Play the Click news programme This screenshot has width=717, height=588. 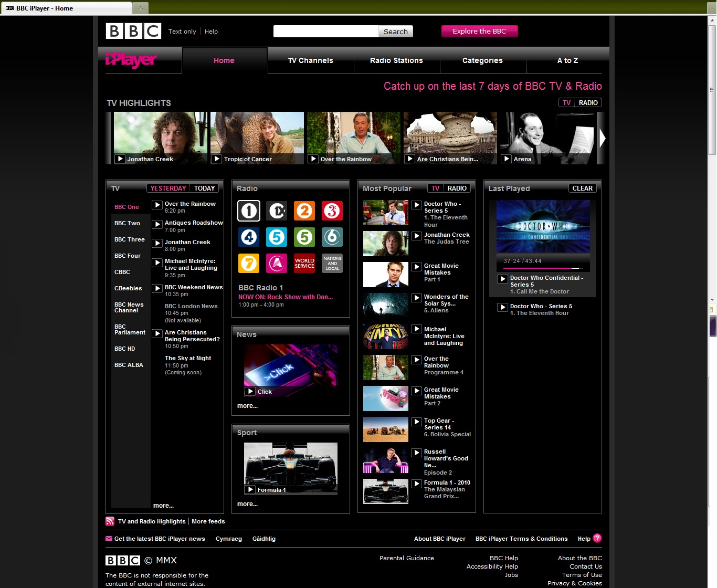coord(250,391)
